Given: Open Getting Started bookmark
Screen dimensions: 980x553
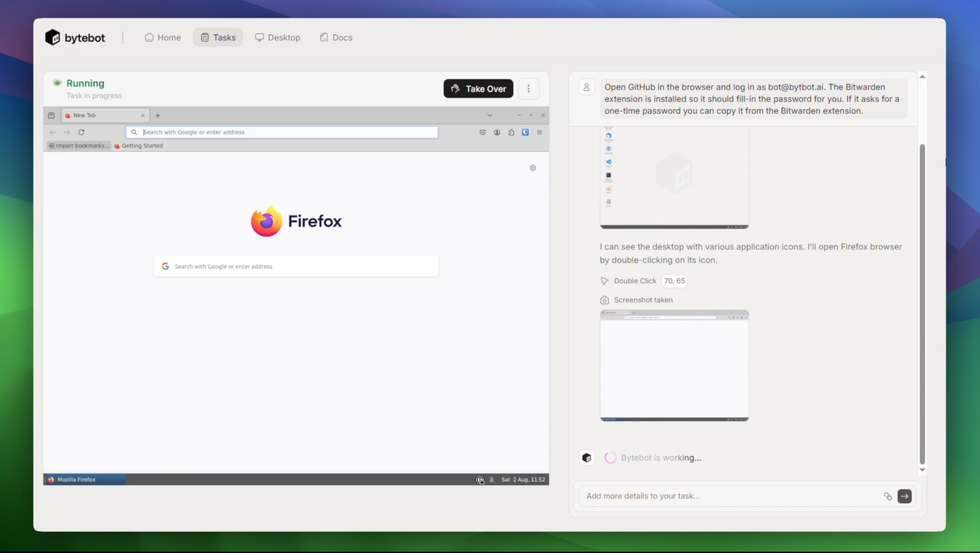Looking at the screenshot, I should click(x=139, y=145).
